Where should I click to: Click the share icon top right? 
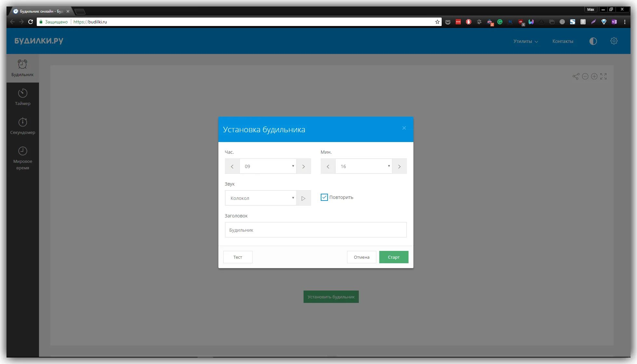(576, 76)
